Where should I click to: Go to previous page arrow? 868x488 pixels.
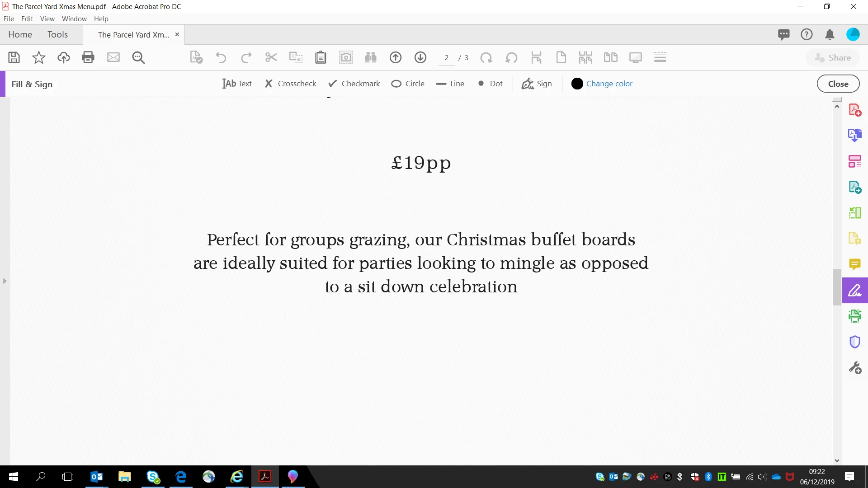tap(396, 57)
